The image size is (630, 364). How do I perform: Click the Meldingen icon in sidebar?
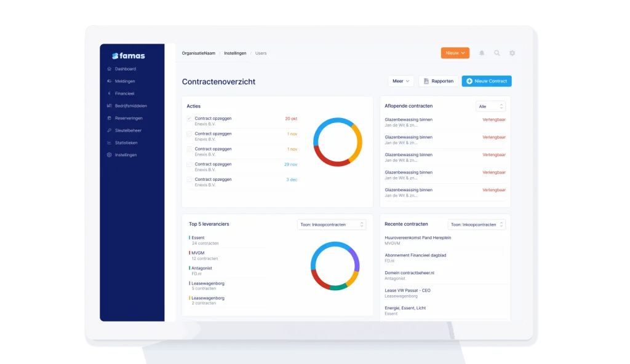pyautogui.click(x=109, y=81)
